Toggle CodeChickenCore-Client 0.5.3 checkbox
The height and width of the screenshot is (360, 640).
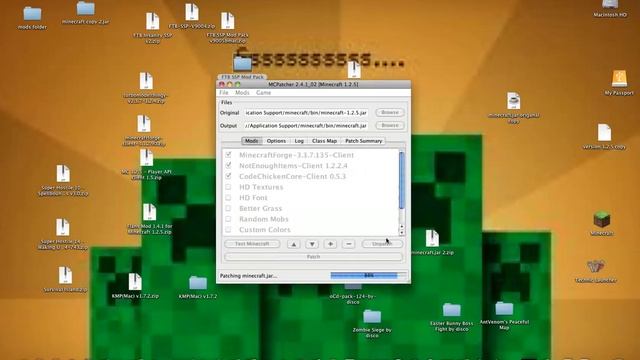pos(229,176)
